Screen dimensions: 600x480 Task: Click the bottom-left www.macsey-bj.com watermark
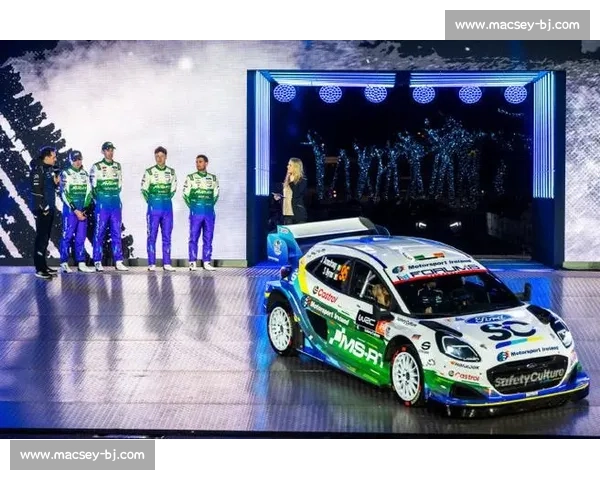click(x=83, y=455)
